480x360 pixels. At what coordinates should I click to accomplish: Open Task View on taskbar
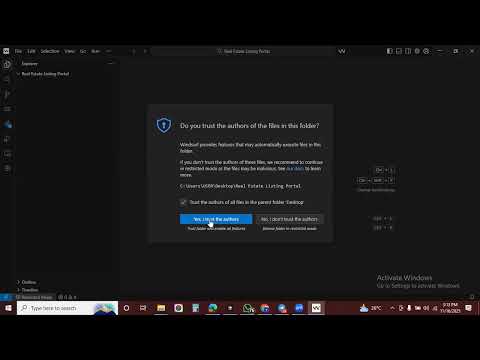click(143, 308)
